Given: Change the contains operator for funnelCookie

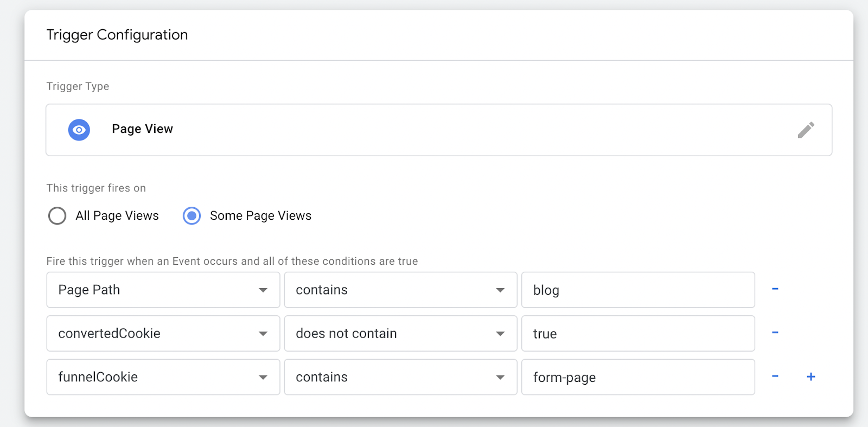Looking at the screenshot, I should click(400, 377).
